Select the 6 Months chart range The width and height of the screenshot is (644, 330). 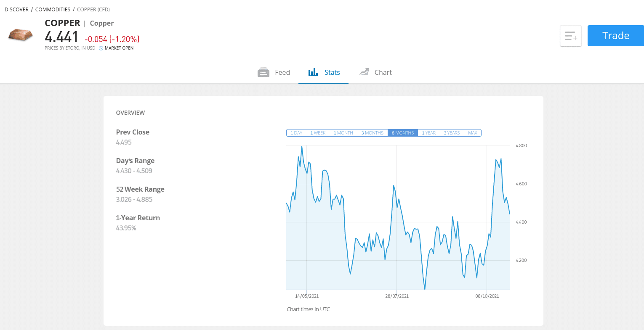tap(403, 133)
